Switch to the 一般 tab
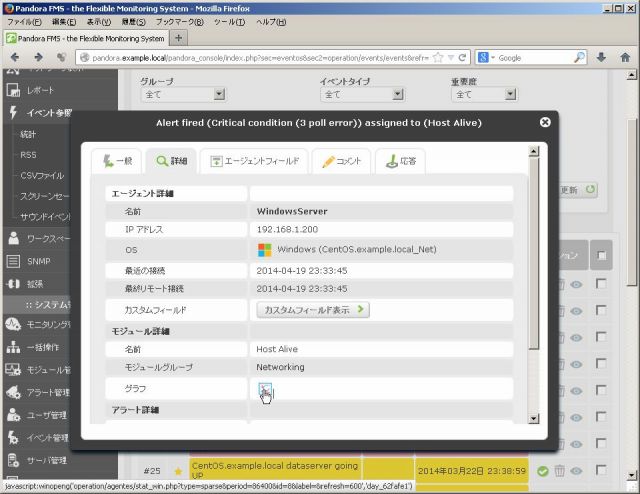 point(117,161)
